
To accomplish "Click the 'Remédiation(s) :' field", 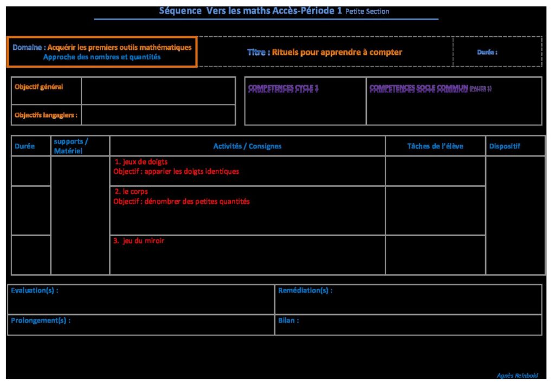I will [x=305, y=291].
